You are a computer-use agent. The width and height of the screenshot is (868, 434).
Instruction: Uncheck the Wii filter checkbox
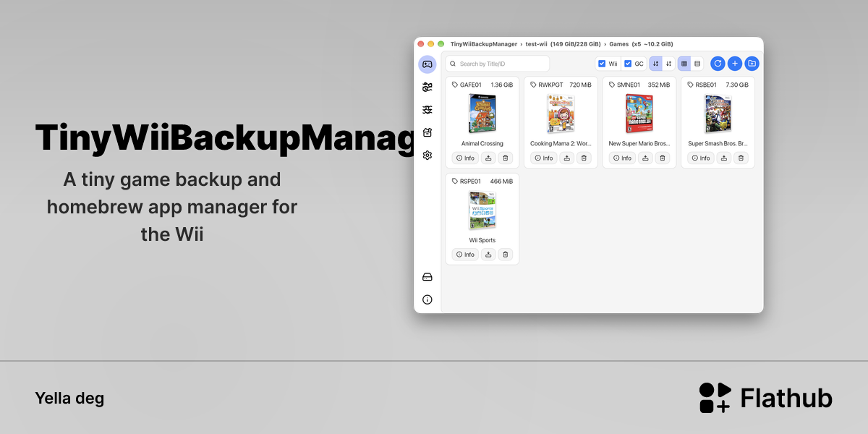[602, 64]
